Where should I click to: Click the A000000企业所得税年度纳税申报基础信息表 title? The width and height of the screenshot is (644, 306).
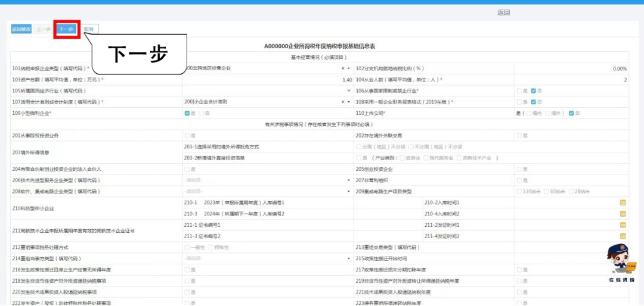[320, 46]
